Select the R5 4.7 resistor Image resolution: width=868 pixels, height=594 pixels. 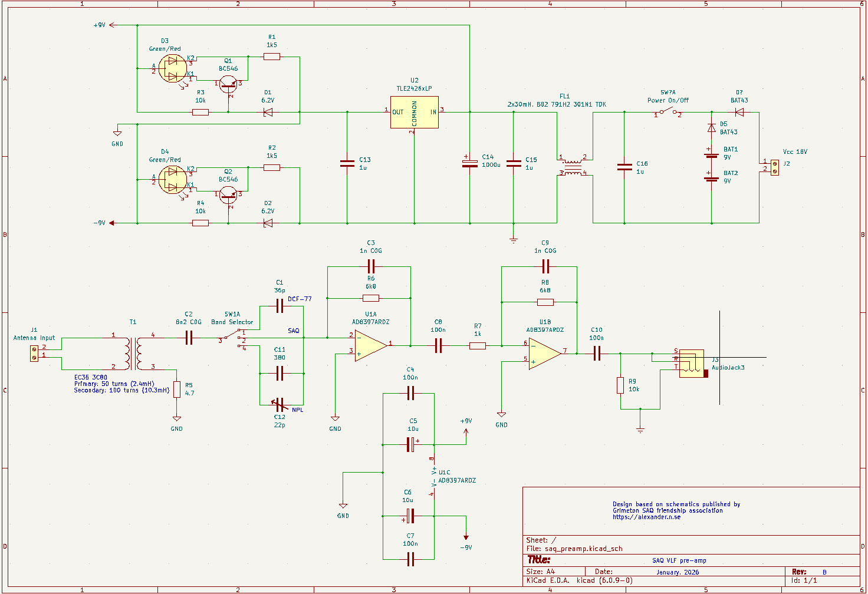(x=176, y=389)
